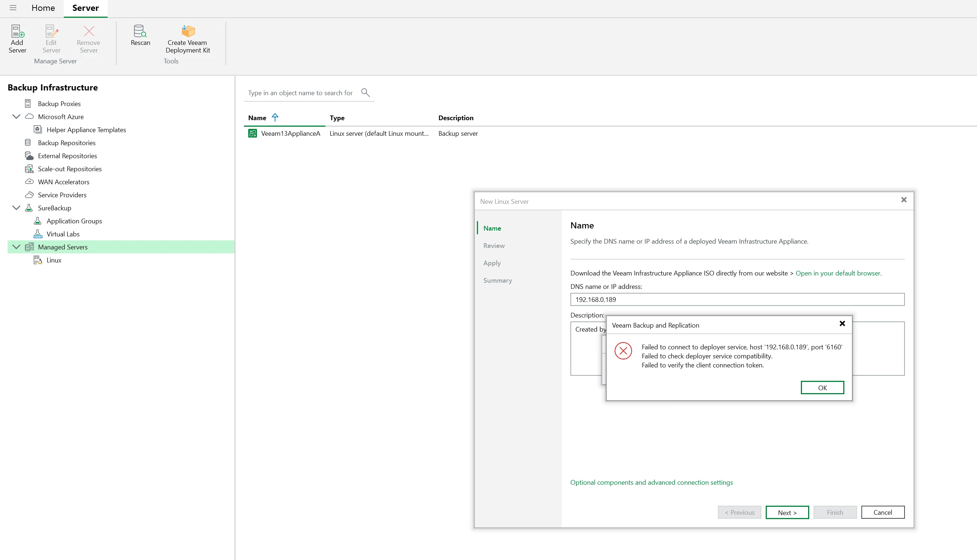Open Virtual Labs under SureBackup

(x=63, y=234)
